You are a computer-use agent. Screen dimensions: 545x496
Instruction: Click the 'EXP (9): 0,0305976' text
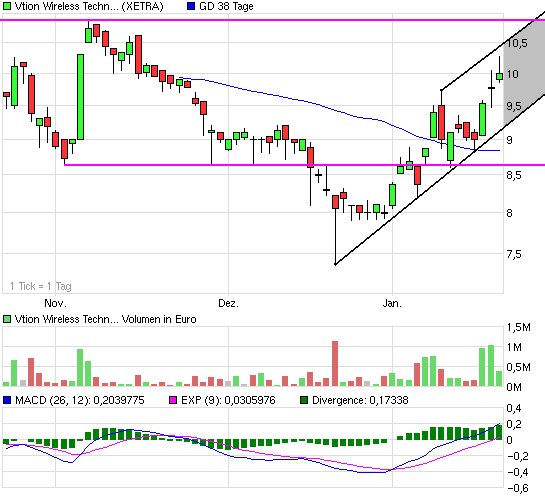tap(228, 400)
